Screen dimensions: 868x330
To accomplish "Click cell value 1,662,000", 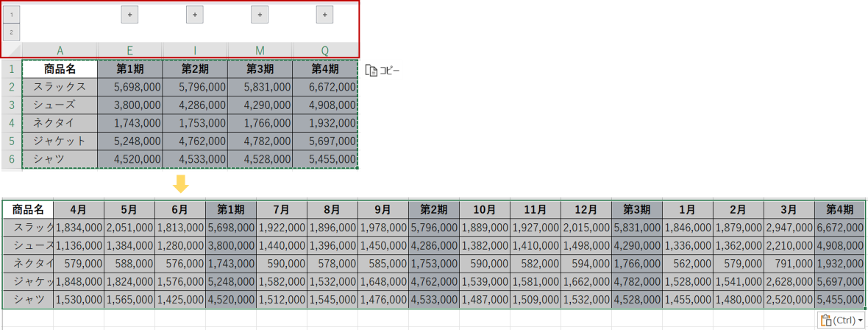I will point(586,282).
